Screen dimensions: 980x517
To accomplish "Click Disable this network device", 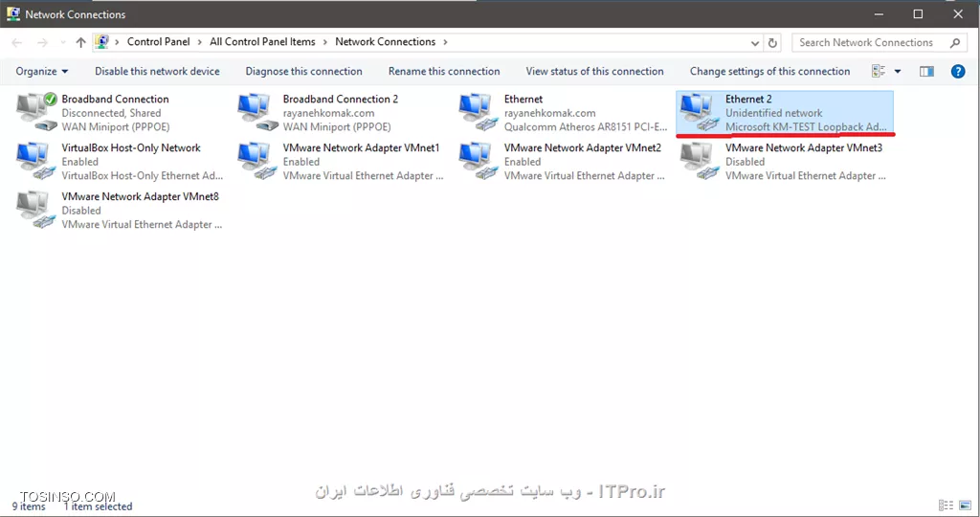I will tap(157, 71).
